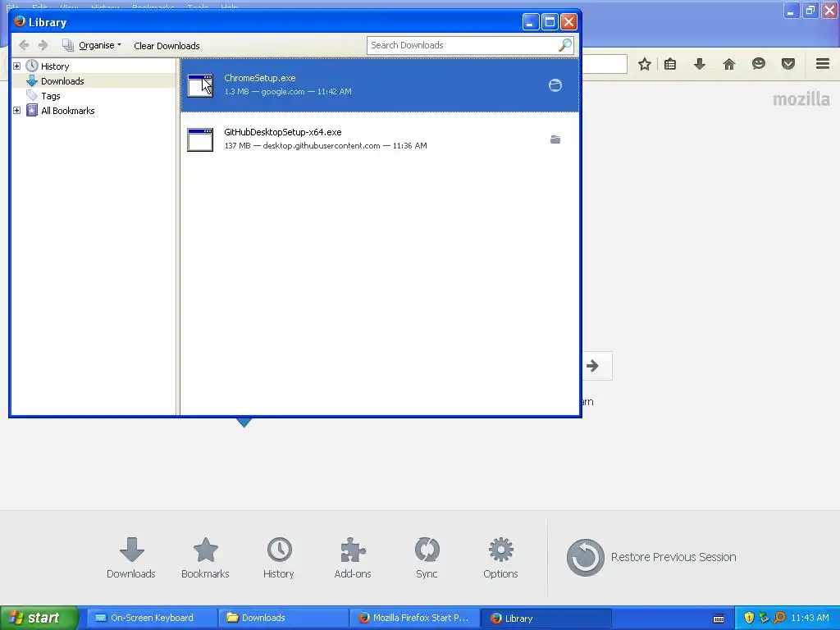Click the keyboard icon near system tray
The height and width of the screenshot is (630, 840).
click(x=719, y=619)
